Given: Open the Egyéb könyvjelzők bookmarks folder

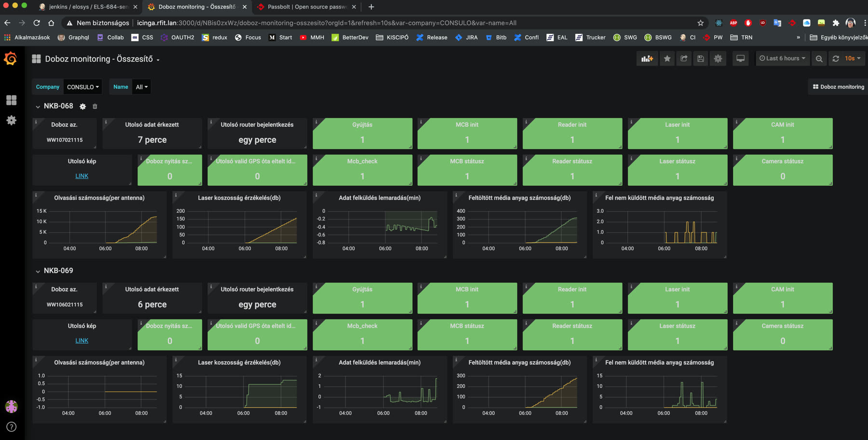Looking at the screenshot, I should coord(839,37).
